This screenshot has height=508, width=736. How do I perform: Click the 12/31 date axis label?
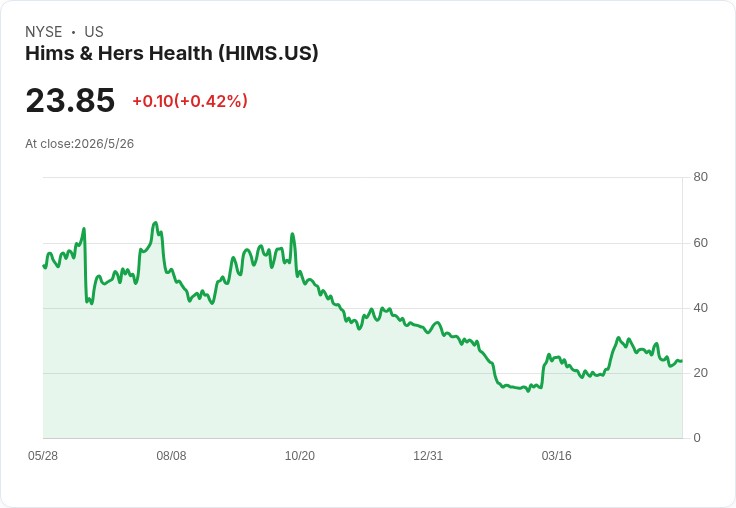point(428,456)
